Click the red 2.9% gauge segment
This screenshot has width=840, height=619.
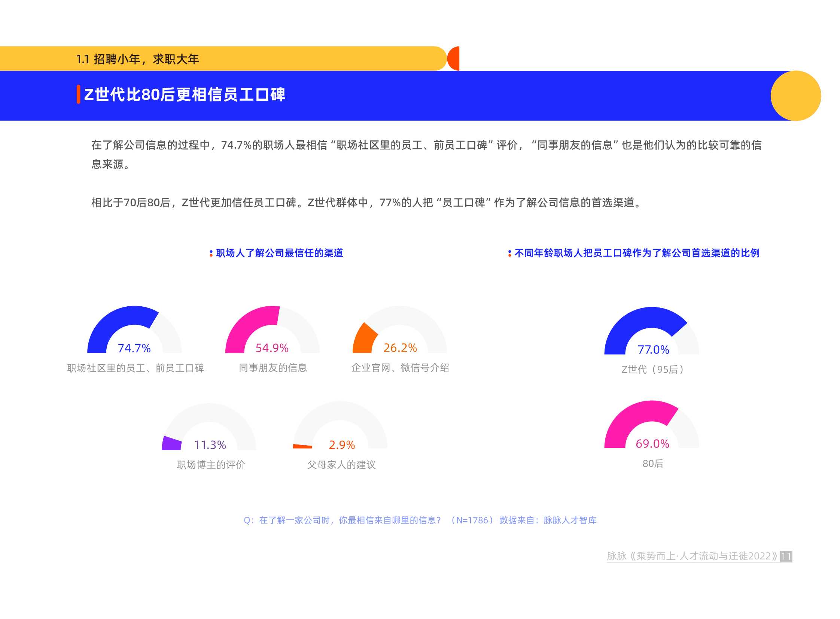[x=302, y=446]
